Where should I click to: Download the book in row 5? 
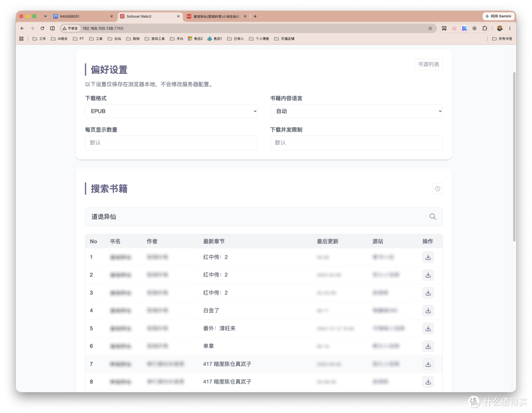pos(428,329)
